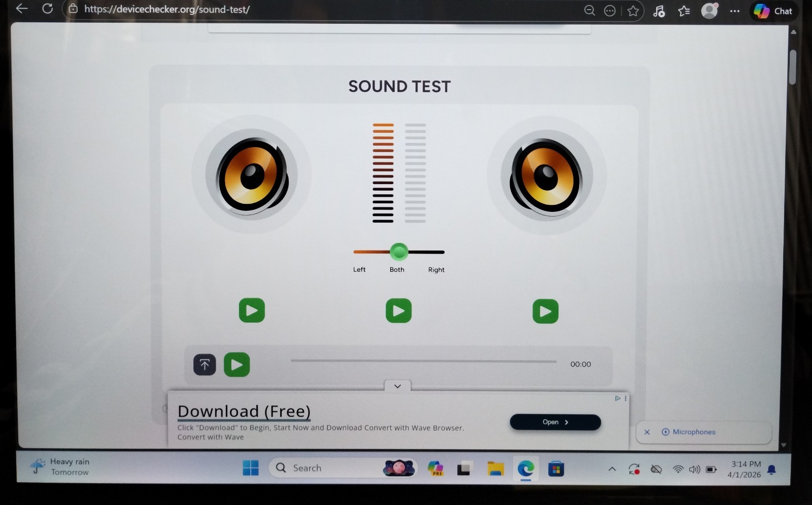
Task: Click the sync status tray icon
Action: click(x=634, y=470)
